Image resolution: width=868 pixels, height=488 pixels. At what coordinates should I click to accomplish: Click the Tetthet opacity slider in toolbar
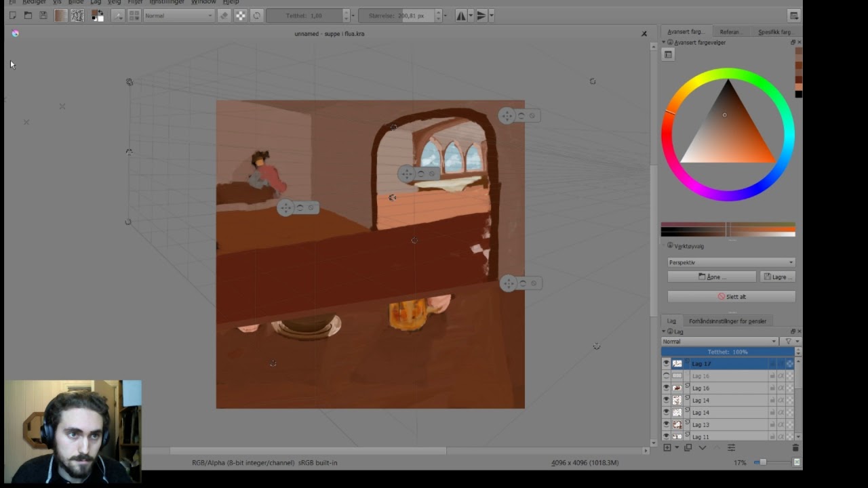point(304,16)
